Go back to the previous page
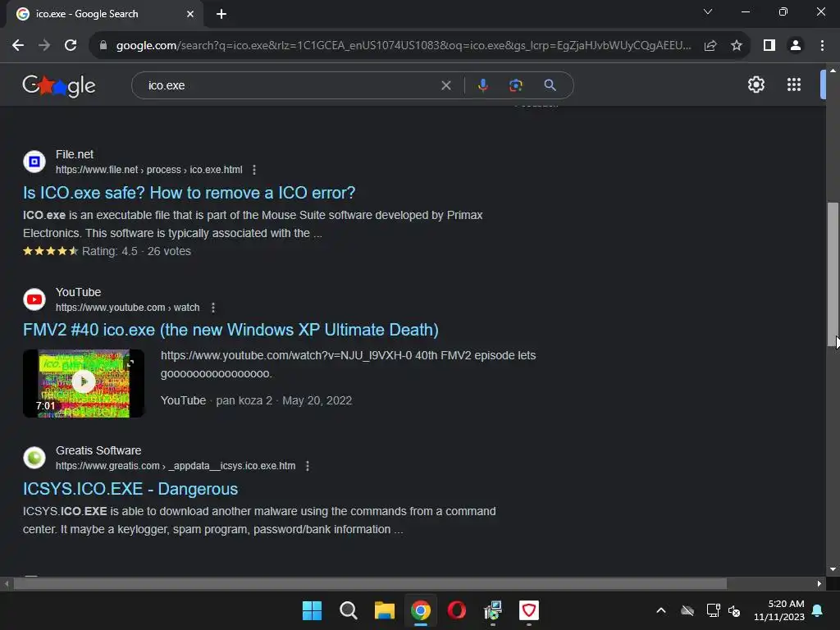This screenshot has height=630, width=840. [x=18, y=46]
